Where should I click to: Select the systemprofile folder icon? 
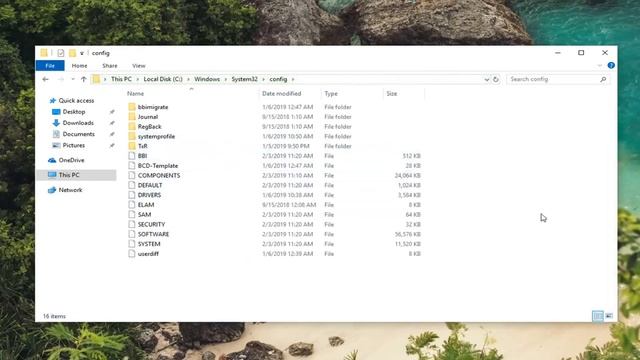[131, 136]
